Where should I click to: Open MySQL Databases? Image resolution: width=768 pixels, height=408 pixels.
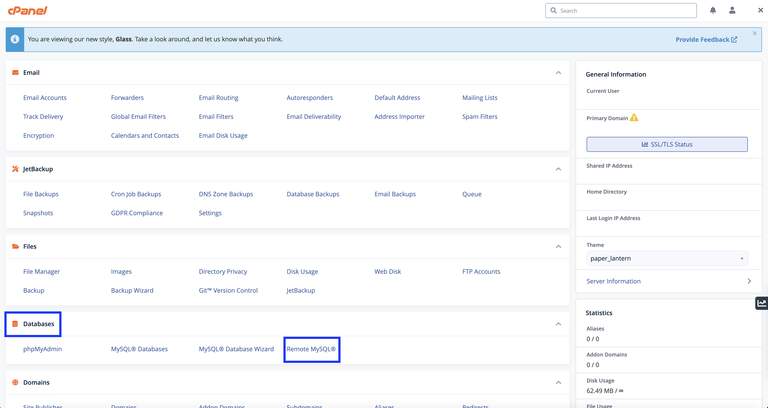pos(139,349)
